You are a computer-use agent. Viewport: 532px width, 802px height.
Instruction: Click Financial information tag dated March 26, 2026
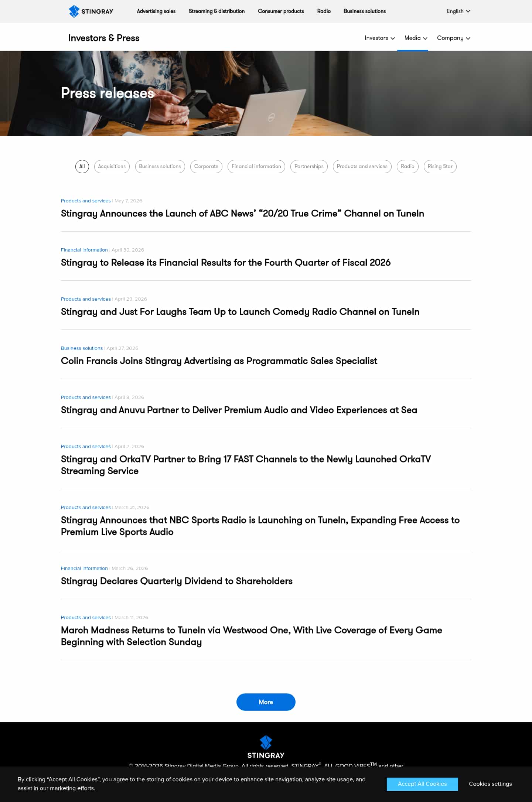pos(84,569)
